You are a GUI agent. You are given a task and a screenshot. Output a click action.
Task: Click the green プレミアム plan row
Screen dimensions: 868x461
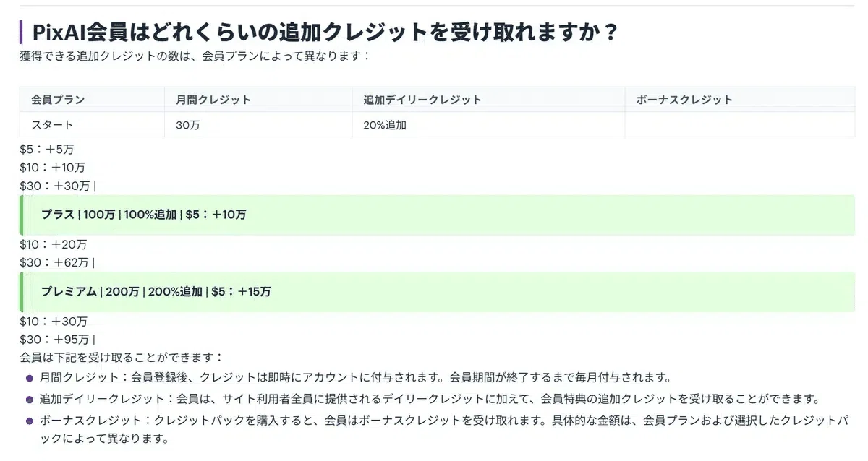point(438,292)
